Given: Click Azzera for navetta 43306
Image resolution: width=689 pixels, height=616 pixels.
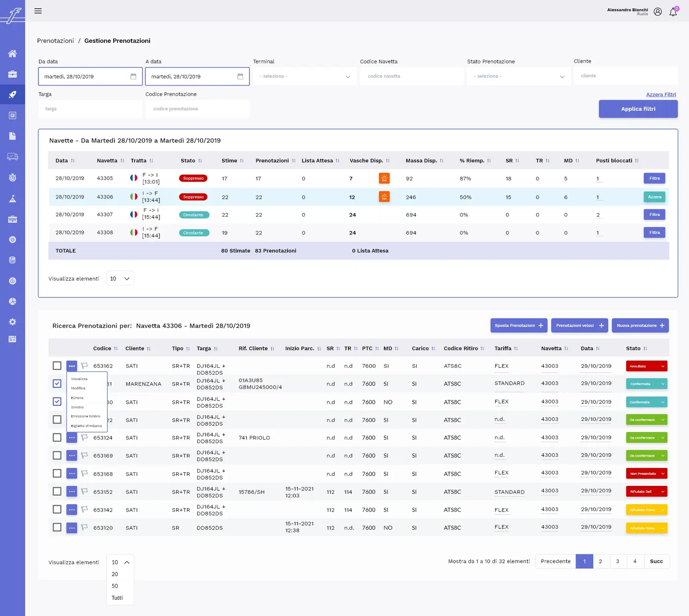Looking at the screenshot, I should 655,197.
